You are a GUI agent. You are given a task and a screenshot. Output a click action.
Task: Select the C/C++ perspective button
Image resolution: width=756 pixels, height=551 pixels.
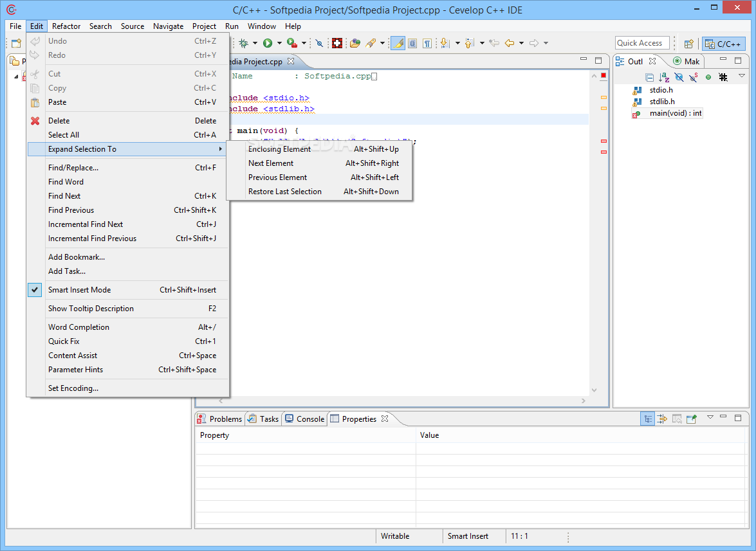coord(724,44)
